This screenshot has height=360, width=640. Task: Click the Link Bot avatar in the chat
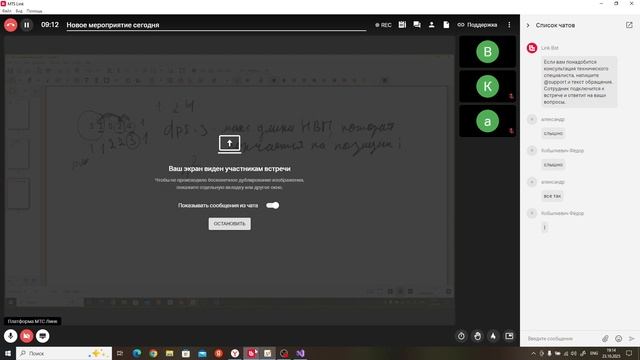pyautogui.click(x=532, y=48)
